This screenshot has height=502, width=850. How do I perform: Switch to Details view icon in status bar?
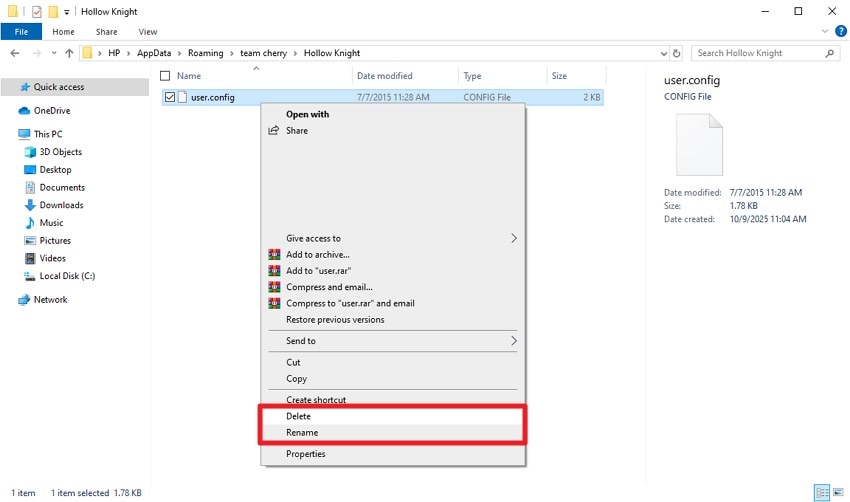pos(822,493)
